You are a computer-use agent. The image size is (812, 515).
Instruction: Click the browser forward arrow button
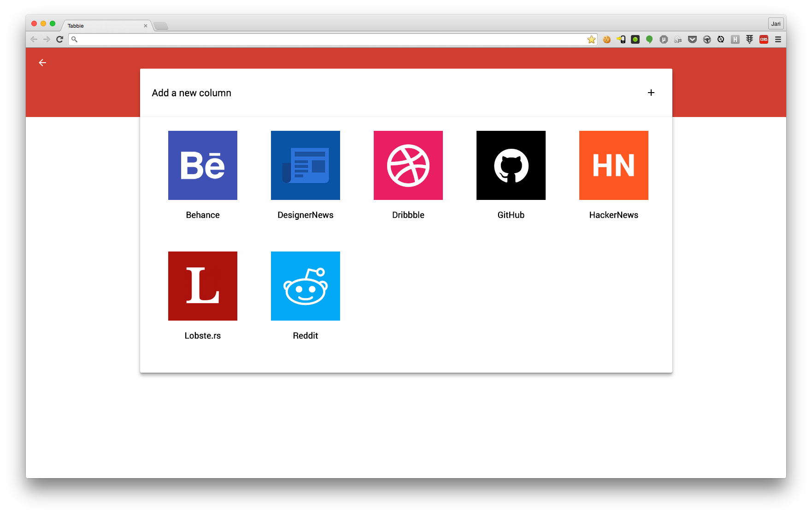(47, 39)
